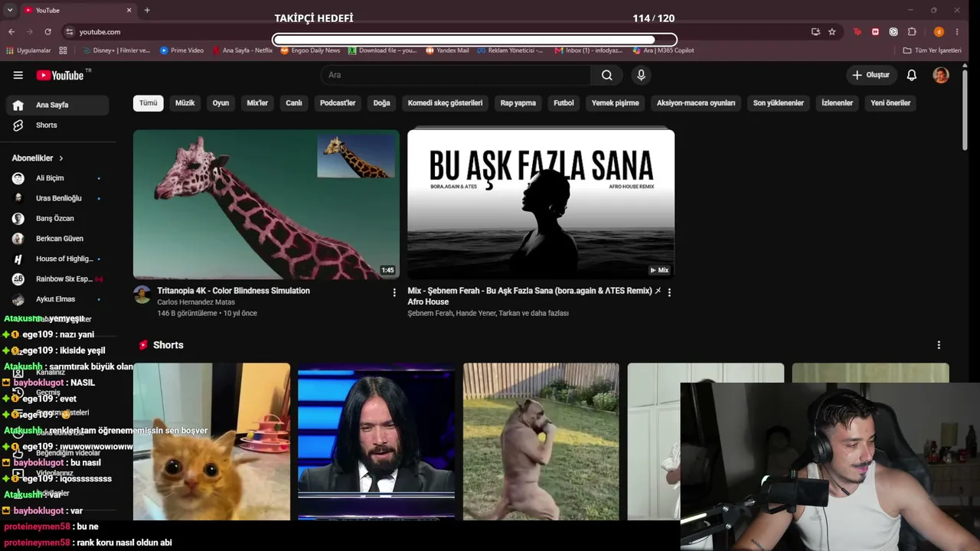Select the Aksiyon-macera oyunları chip
This screenshot has height=551, width=980.
(x=696, y=103)
